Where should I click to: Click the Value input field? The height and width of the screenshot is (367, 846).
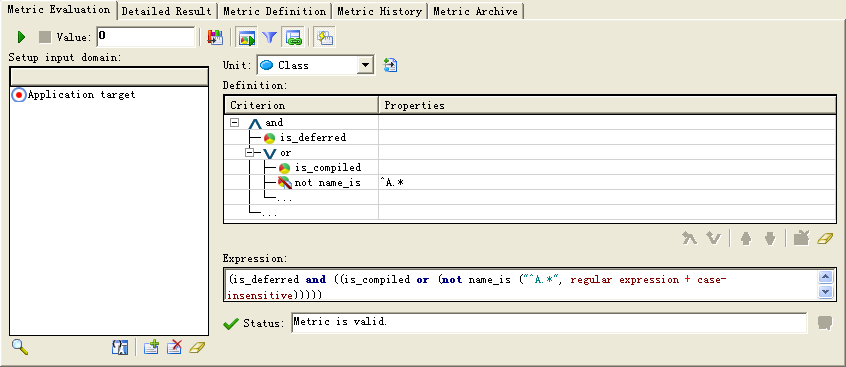(146, 37)
